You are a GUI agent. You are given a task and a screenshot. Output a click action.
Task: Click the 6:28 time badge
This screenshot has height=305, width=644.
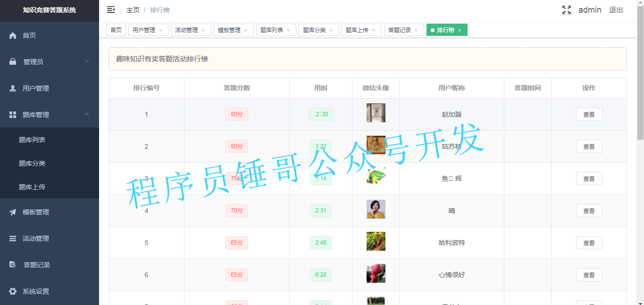pyautogui.click(x=321, y=275)
